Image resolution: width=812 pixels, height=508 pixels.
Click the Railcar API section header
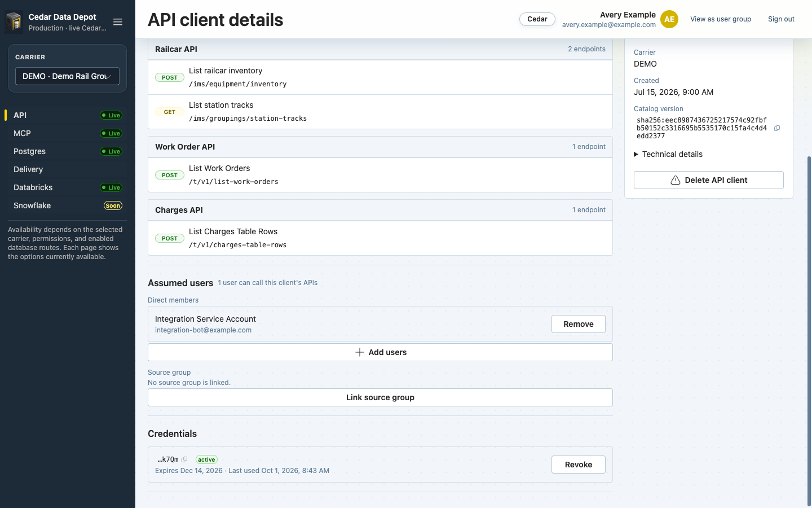tap(380, 49)
